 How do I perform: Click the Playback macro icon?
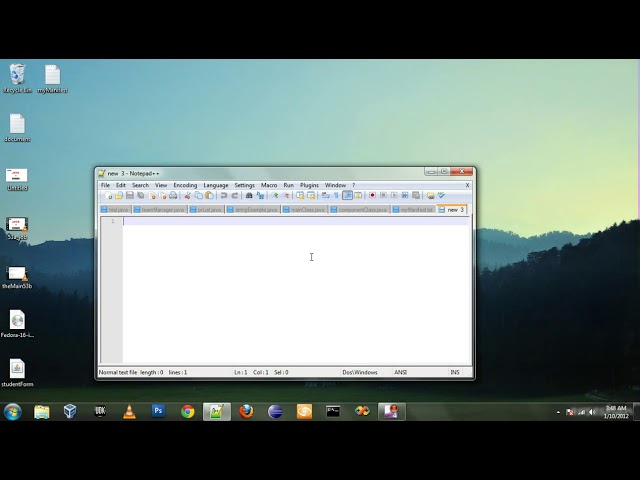394,196
